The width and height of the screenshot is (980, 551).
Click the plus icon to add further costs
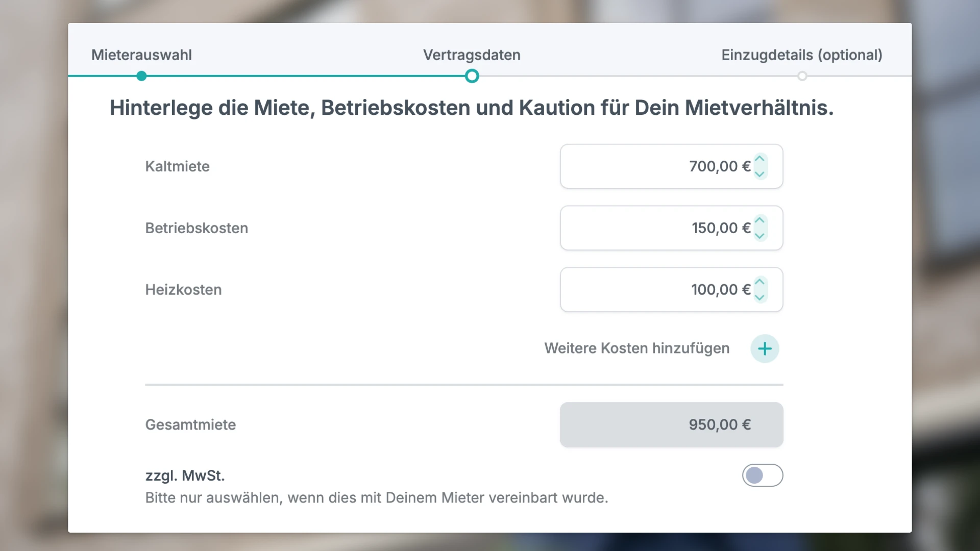pos(765,349)
